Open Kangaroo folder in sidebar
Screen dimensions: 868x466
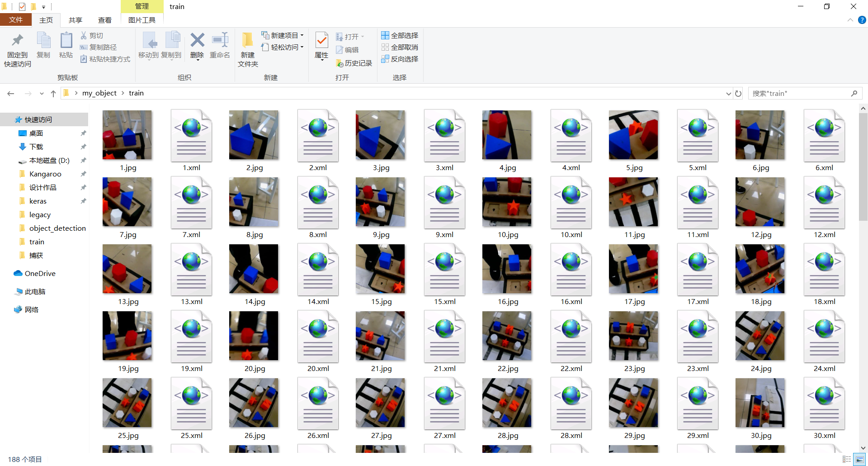pyautogui.click(x=45, y=174)
